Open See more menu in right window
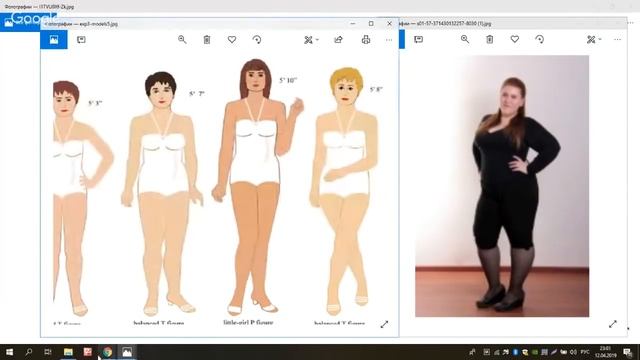 pos(617,40)
